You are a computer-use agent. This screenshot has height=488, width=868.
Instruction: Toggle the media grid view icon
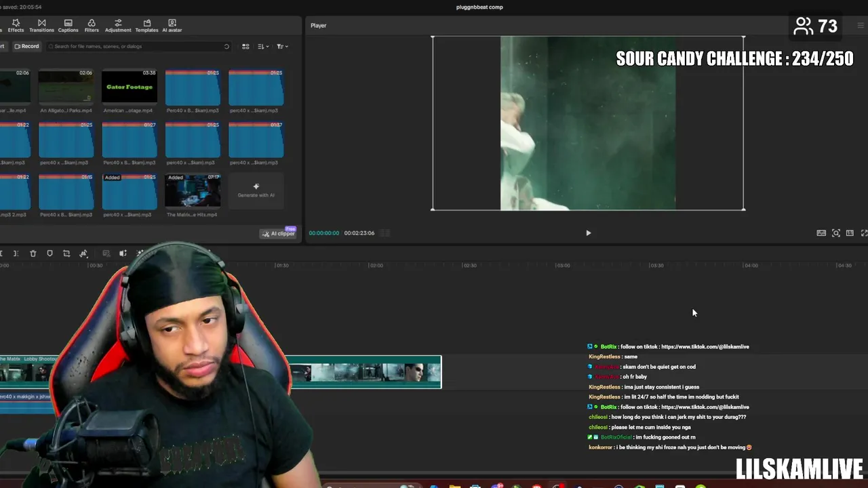pyautogui.click(x=245, y=46)
